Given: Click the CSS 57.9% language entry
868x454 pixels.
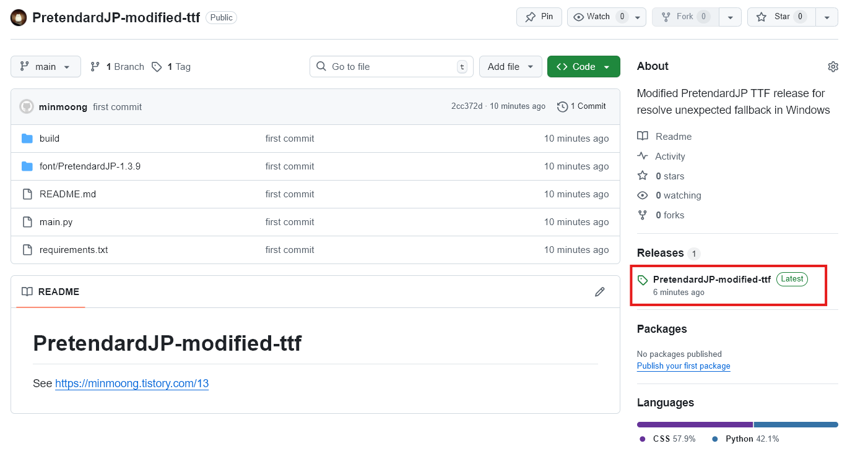Looking at the screenshot, I should click(x=668, y=439).
